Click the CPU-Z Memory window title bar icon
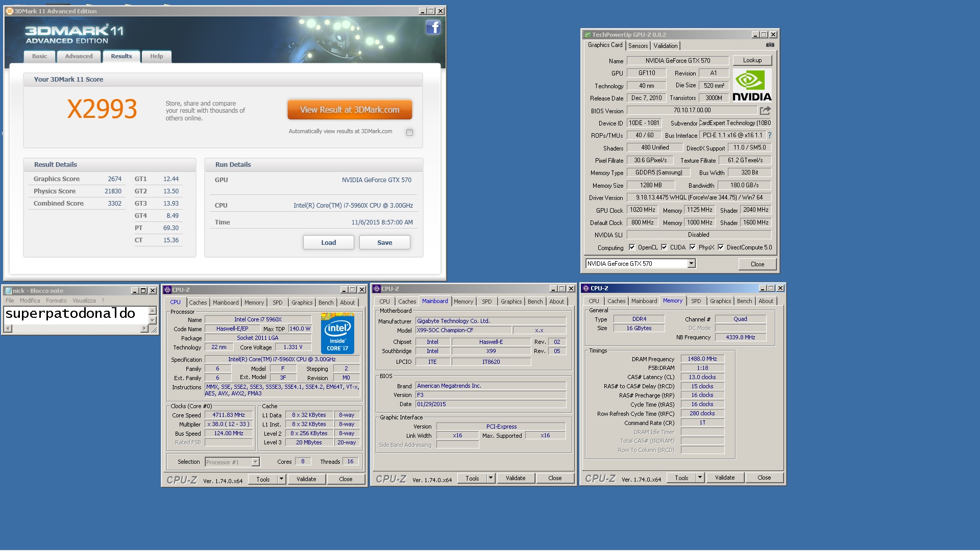This screenshot has width=980, height=551. pyautogui.click(x=585, y=288)
